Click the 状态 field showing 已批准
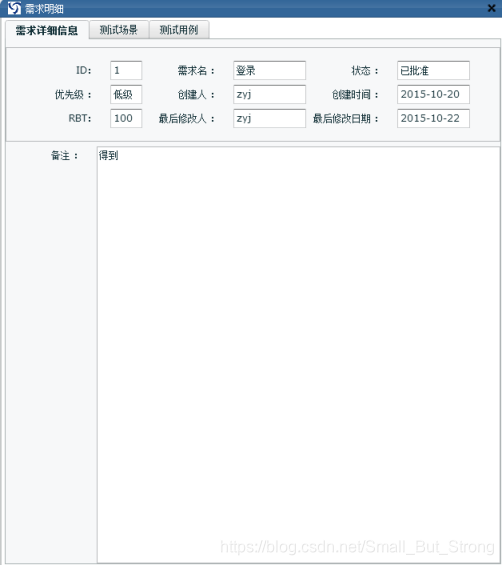503x565 pixels. tap(433, 70)
